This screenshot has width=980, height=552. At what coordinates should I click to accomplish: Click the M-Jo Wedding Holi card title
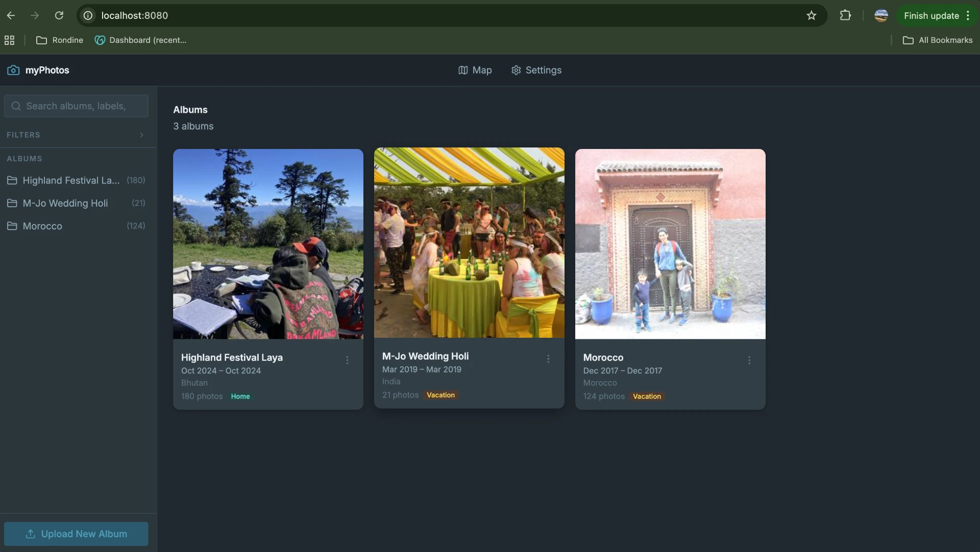coord(425,356)
